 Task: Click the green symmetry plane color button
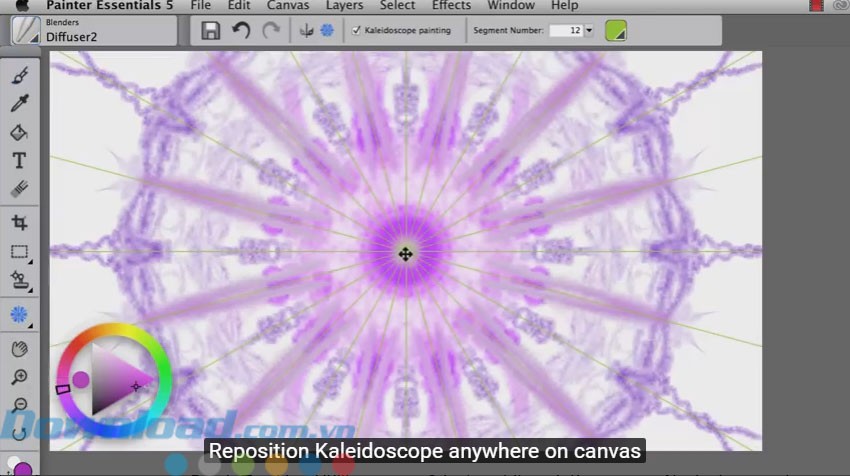tap(616, 31)
